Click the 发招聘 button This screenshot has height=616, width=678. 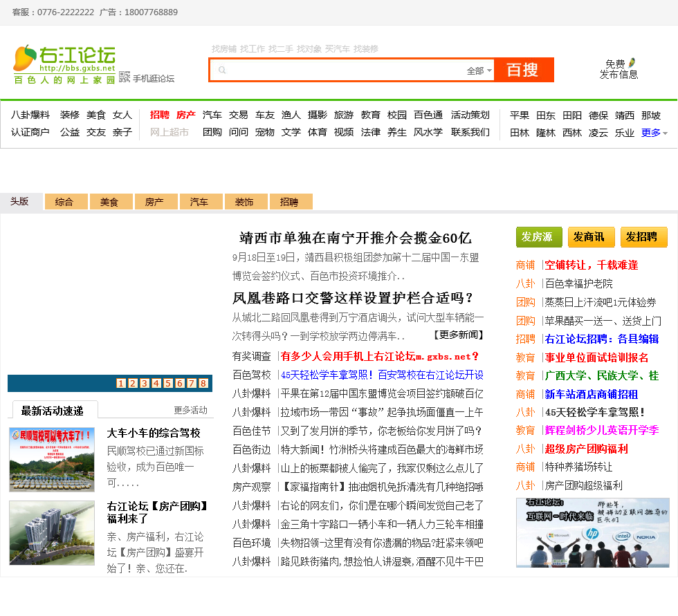click(643, 237)
